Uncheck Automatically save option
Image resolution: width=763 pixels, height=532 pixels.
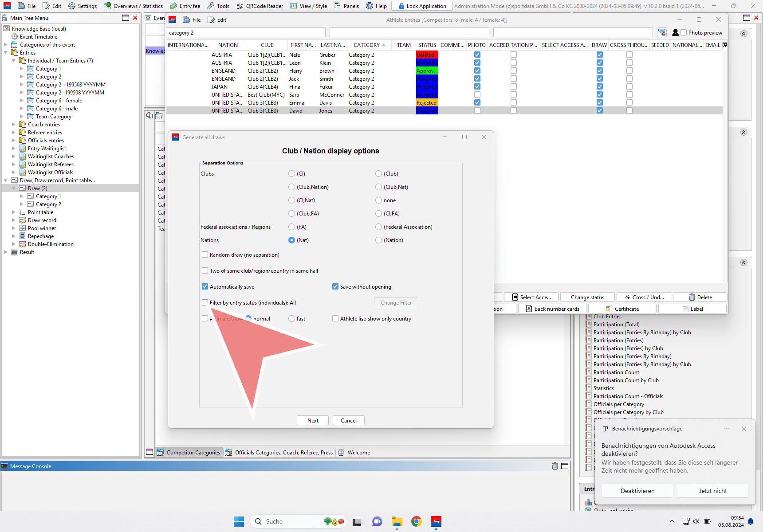click(205, 286)
